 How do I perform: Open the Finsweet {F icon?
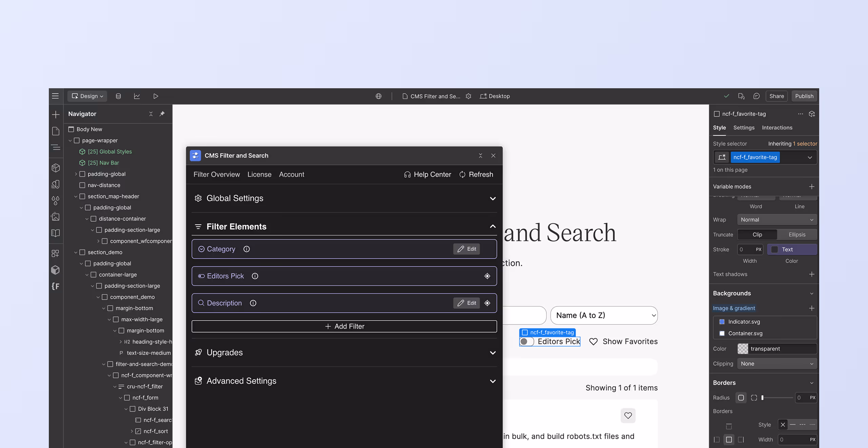(56, 286)
